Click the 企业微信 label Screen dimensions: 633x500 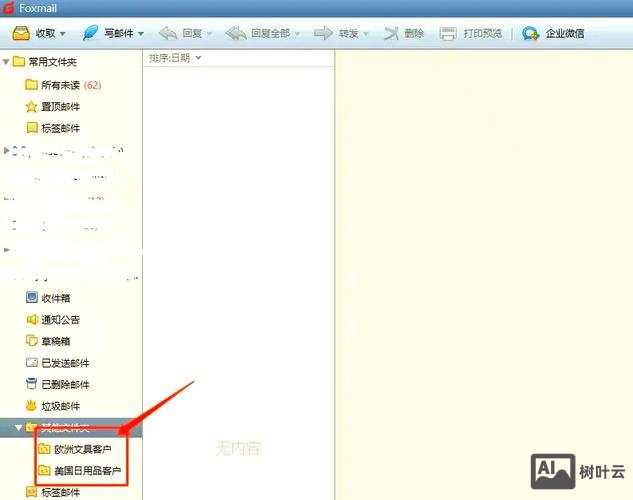(565, 33)
